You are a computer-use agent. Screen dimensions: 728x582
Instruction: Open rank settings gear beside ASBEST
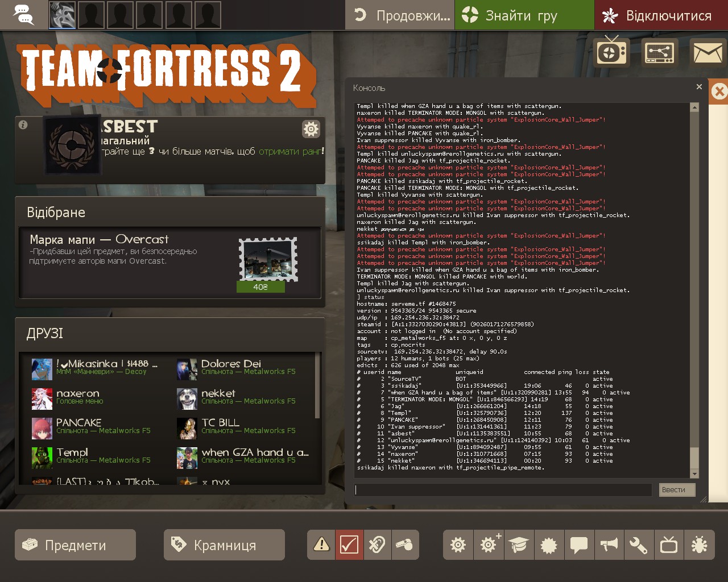pyautogui.click(x=311, y=130)
